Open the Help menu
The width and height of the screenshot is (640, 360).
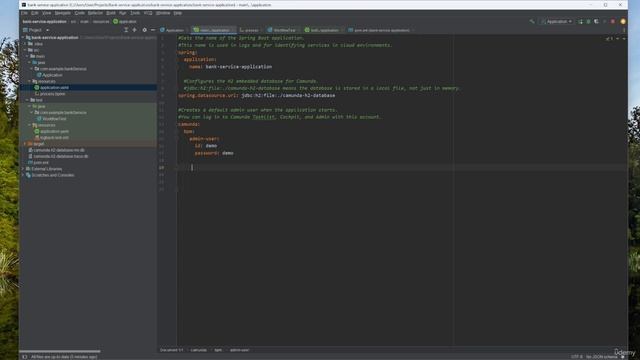tap(178, 13)
